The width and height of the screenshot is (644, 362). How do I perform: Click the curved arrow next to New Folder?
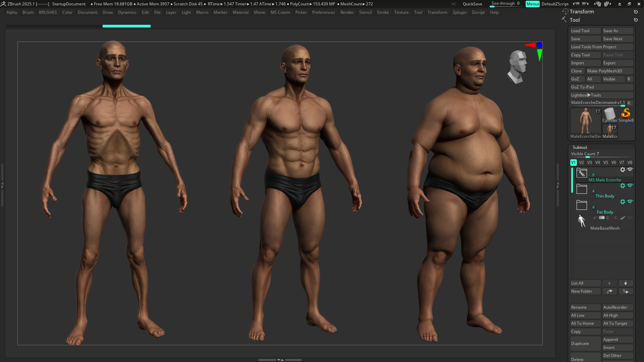609,291
